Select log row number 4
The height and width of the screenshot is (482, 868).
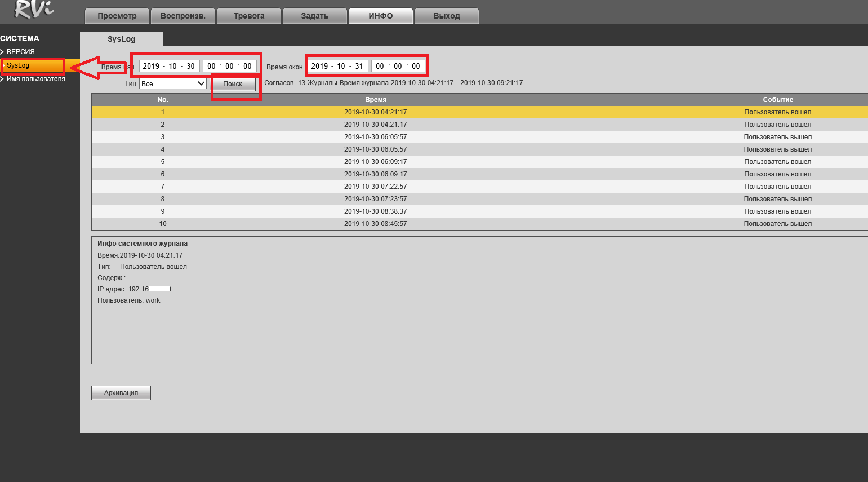click(480, 149)
